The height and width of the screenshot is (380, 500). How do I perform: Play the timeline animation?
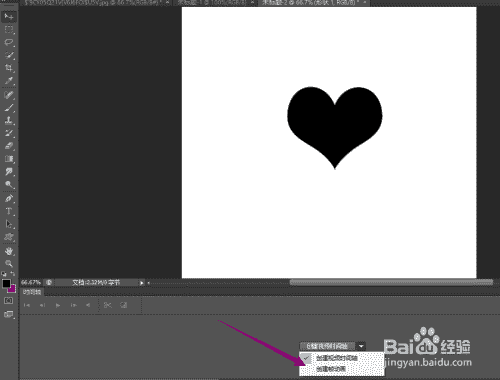58,305
